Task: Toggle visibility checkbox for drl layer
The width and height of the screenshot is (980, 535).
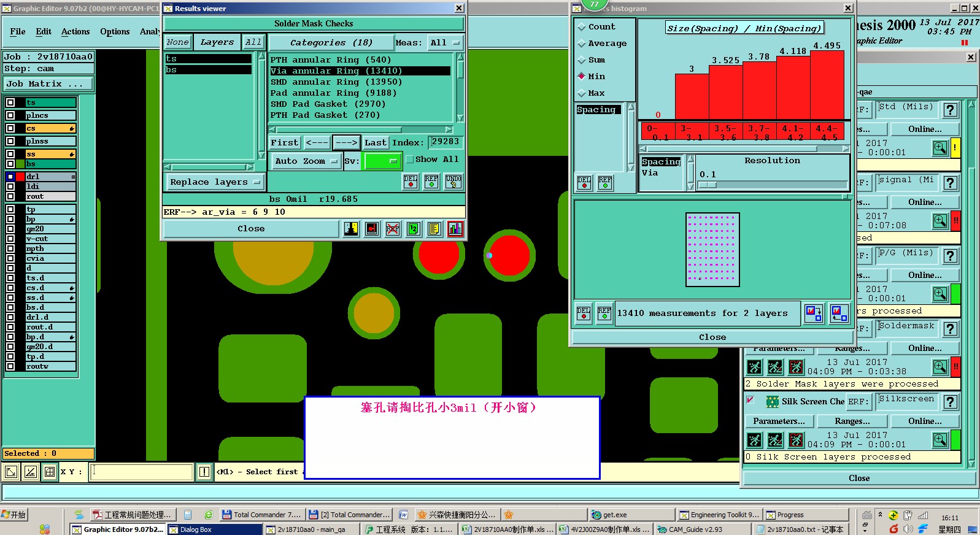Action: click(10, 177)
